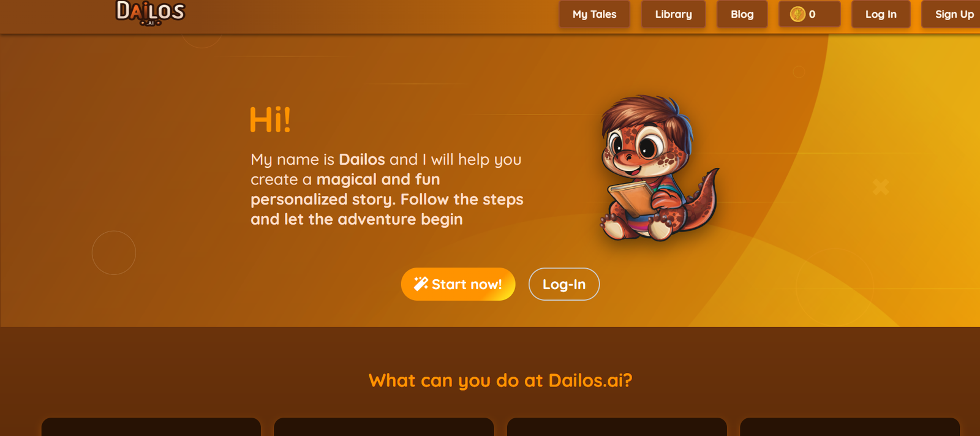Select the first dark feature card
The image size is (980, 436).
(151, 427)
